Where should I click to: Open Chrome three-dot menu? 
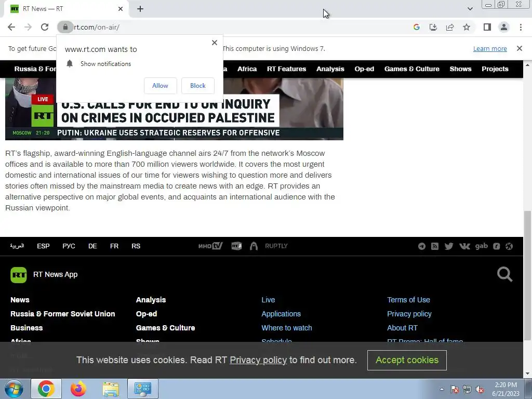click(x=521, y=27)
